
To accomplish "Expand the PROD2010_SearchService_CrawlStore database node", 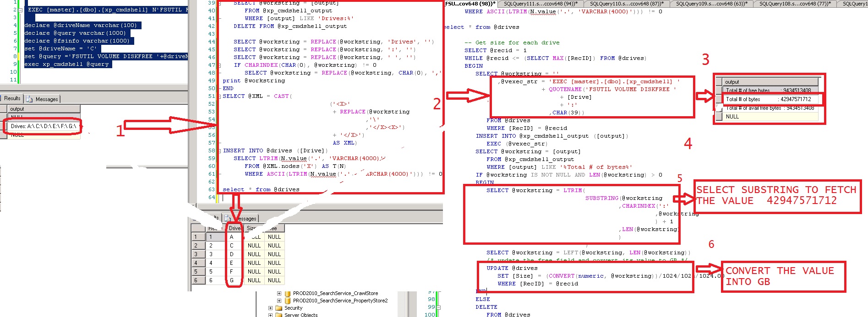I will (279, 294).
